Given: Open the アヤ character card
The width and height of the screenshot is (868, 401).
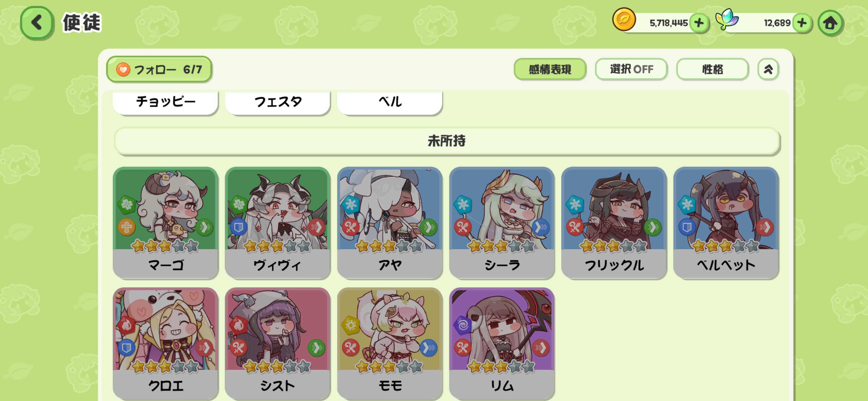Looking at the screenshot, I should [x=390, y=223].
